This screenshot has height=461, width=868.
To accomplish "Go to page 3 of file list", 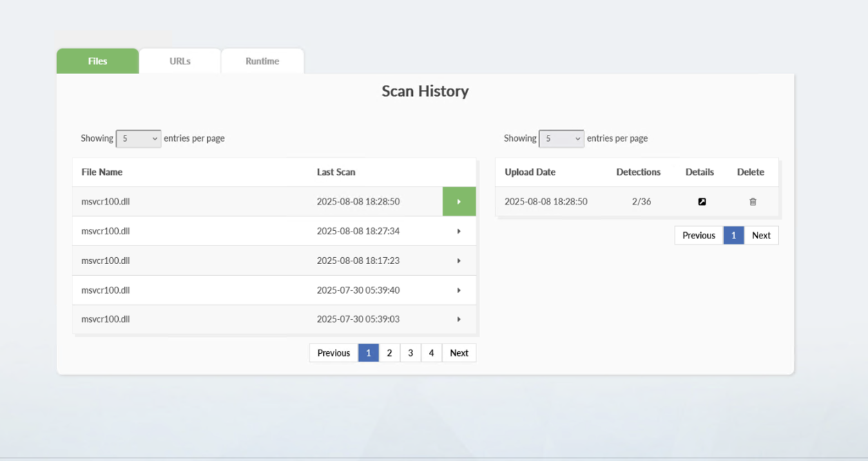I will point(410,353).
